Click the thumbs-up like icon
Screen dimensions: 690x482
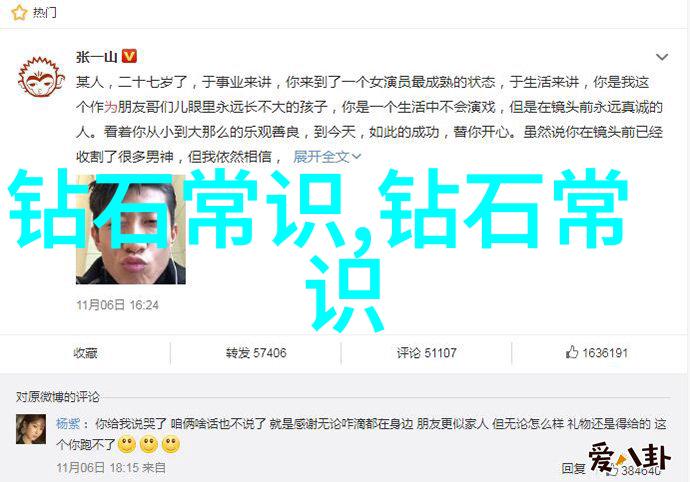pyautogui.click(x=572, y=352)
